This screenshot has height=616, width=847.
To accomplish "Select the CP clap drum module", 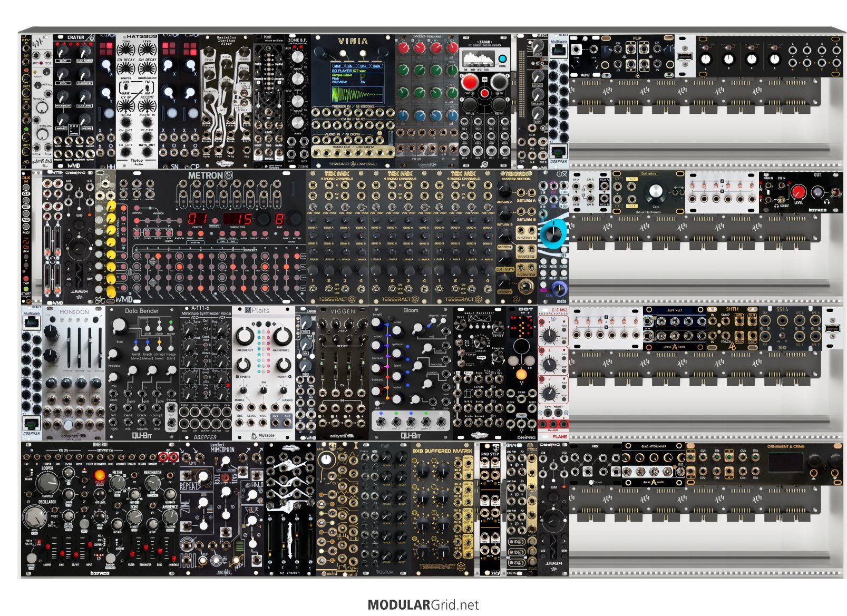I will (190, 102).
